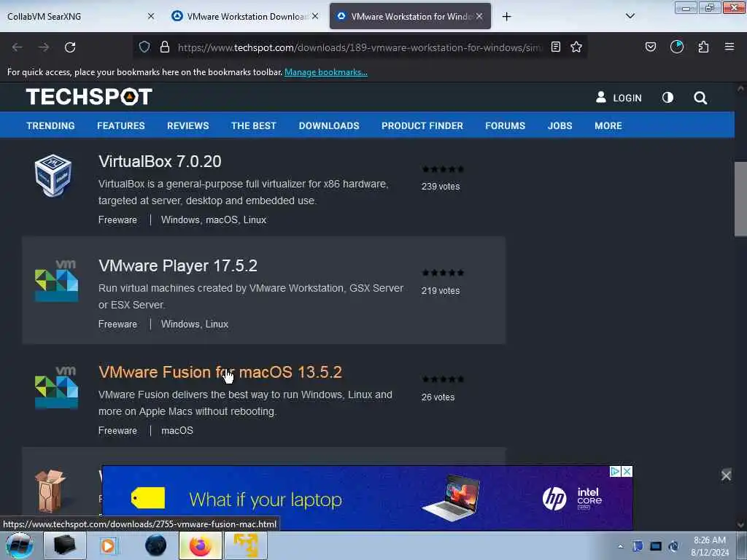The image size is (747, 560).
Task: Open the Firefox hamburger application menu
Action: [x=729, y=47]
